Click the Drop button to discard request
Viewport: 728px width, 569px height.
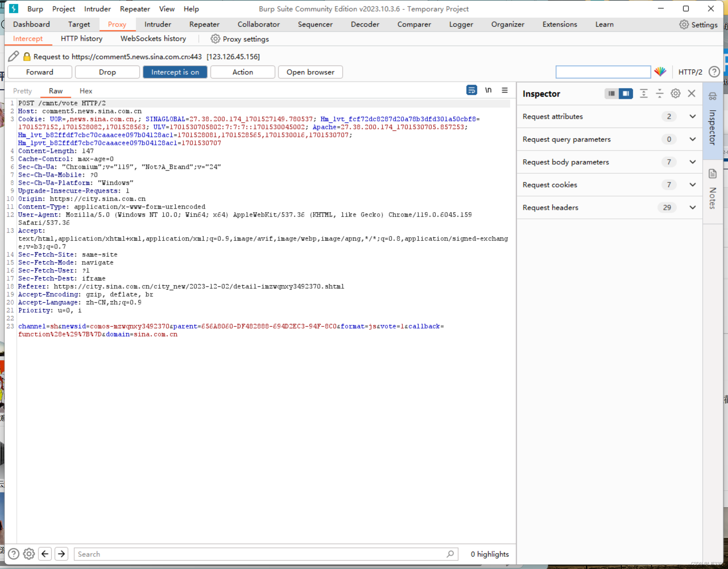click(x=107, y=72)
